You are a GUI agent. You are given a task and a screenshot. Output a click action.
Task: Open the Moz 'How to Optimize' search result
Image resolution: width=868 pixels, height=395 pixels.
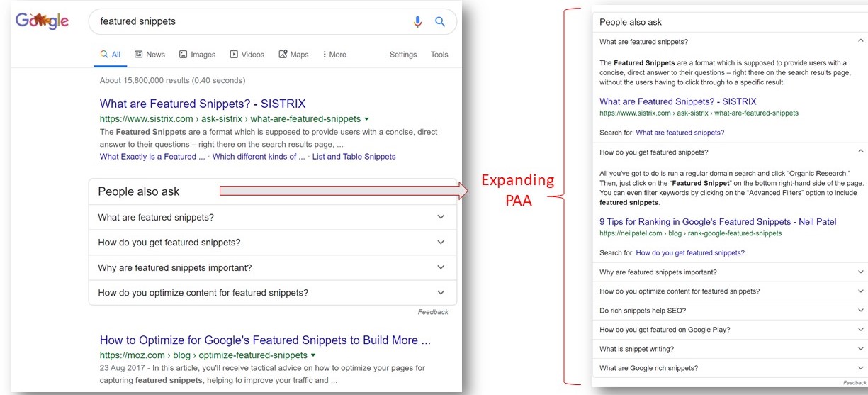pyautogui.click(x=265, y=340)
